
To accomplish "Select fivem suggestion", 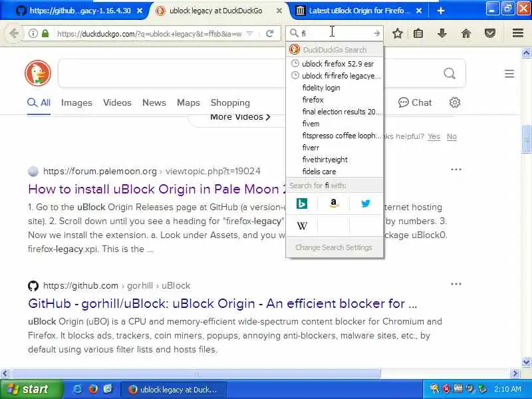I will pyautogui.click(x=335, y=124).
